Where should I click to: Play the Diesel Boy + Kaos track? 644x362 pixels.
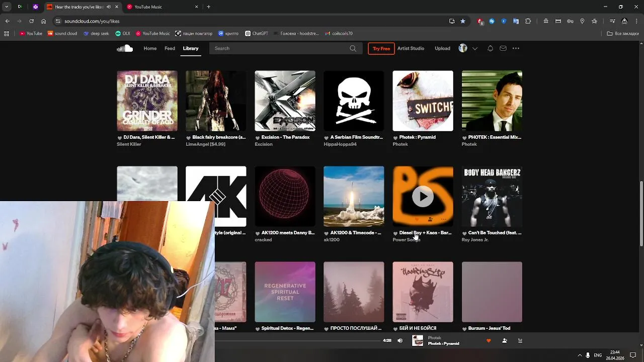tap(423, 197)
